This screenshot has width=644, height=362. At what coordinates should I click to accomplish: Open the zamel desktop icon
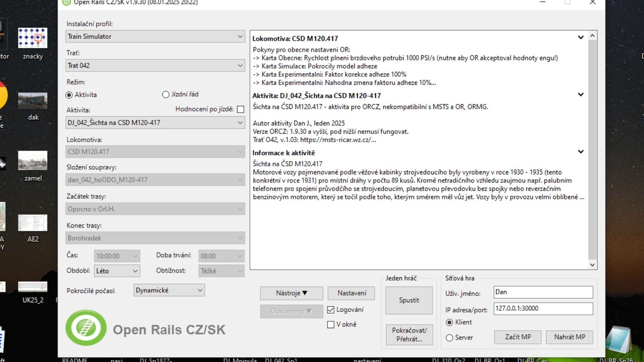33,166
